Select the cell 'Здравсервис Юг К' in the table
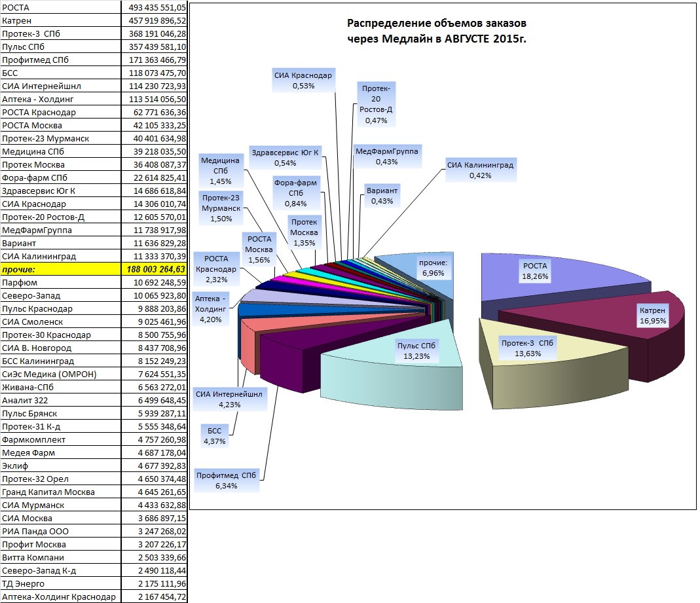 61,191
